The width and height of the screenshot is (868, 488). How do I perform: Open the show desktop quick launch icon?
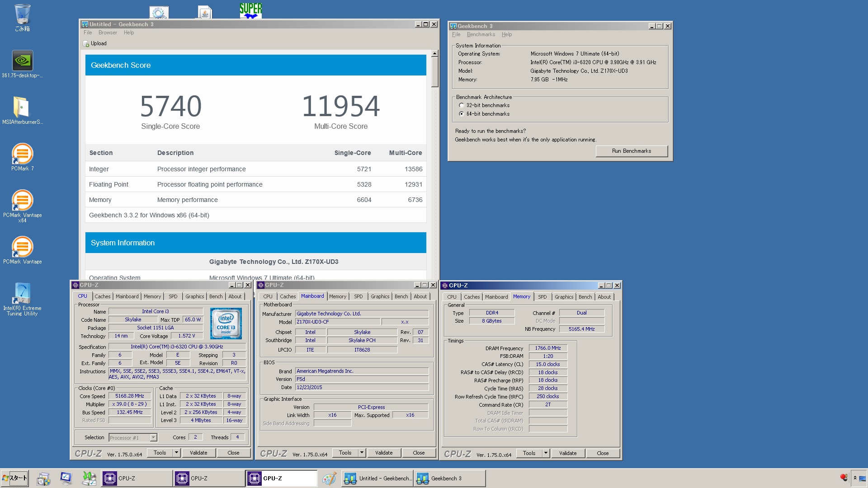66,478
